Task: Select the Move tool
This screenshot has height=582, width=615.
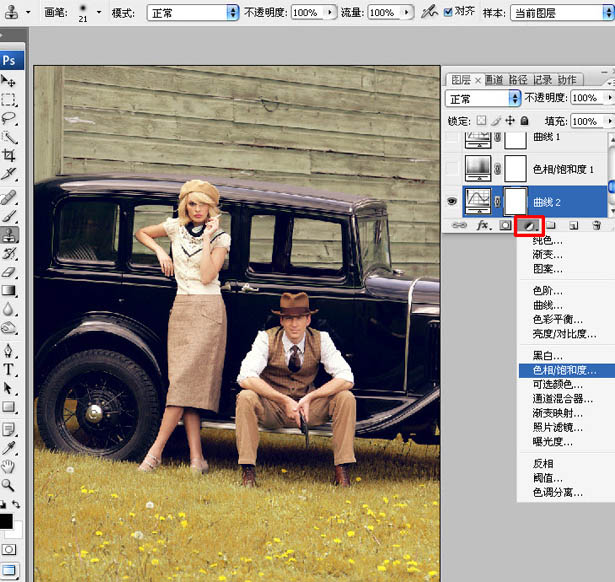Action: pos(9,81)
